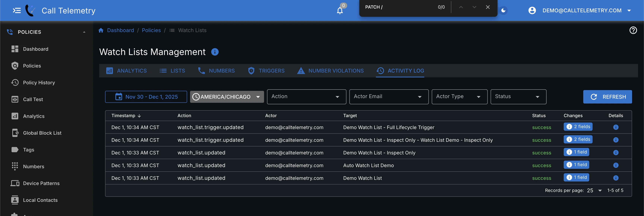Open the Status filter dropdown
This screenshot has height=216, width=644.
point(518,97)
